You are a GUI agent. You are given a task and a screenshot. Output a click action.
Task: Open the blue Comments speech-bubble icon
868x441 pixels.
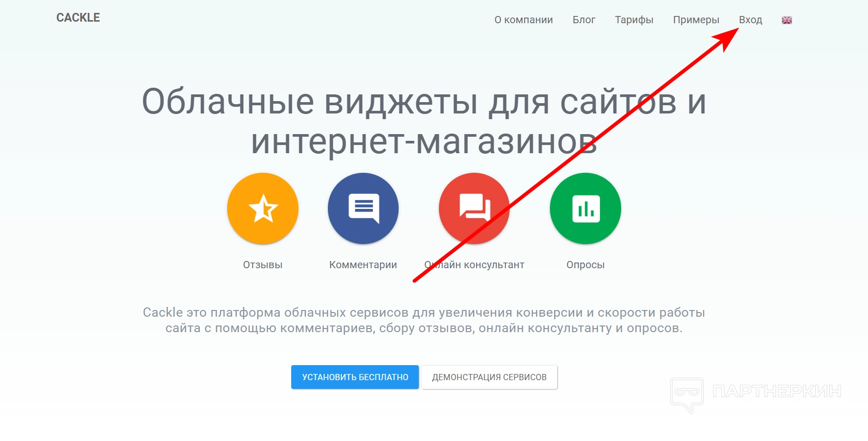[x=363, y=208]
